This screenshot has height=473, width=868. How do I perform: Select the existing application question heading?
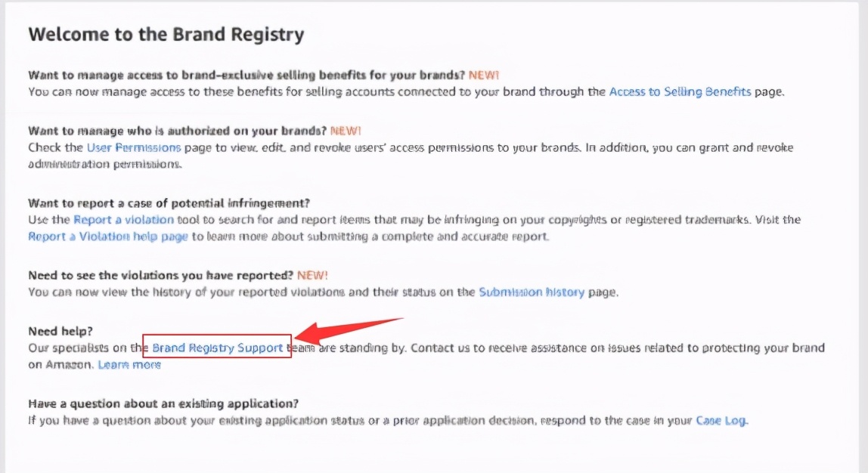tap(163, 403)
